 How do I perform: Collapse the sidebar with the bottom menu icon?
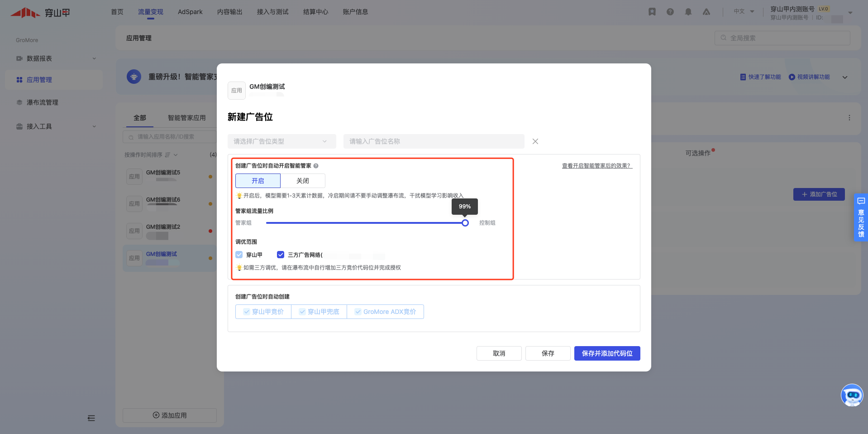pos(91,418)
